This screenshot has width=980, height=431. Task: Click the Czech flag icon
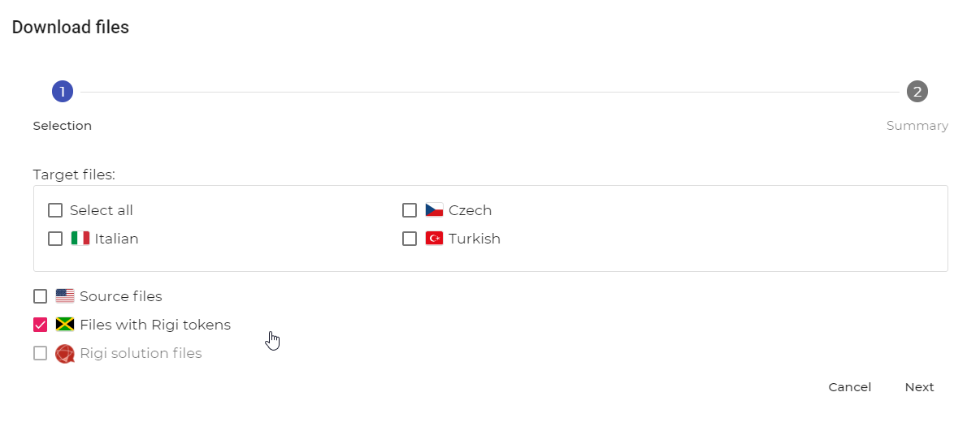434,210
